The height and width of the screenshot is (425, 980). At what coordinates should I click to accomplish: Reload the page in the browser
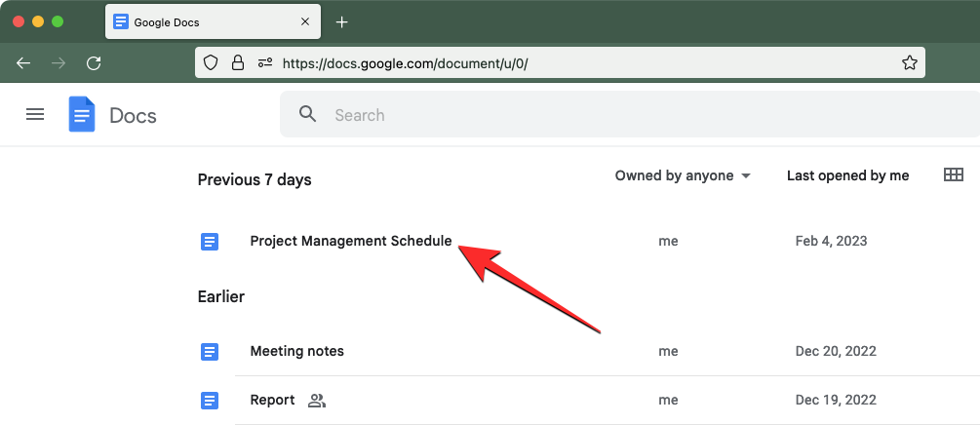(94, 62)
